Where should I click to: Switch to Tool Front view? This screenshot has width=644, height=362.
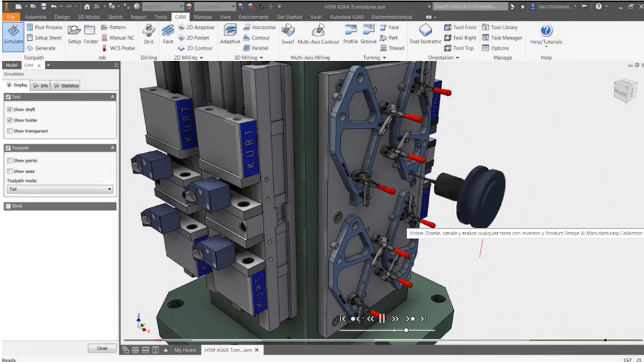(460, 27)
